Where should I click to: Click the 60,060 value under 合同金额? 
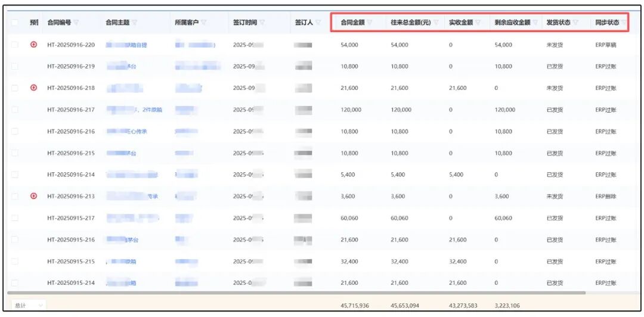[x=349, y=218]
